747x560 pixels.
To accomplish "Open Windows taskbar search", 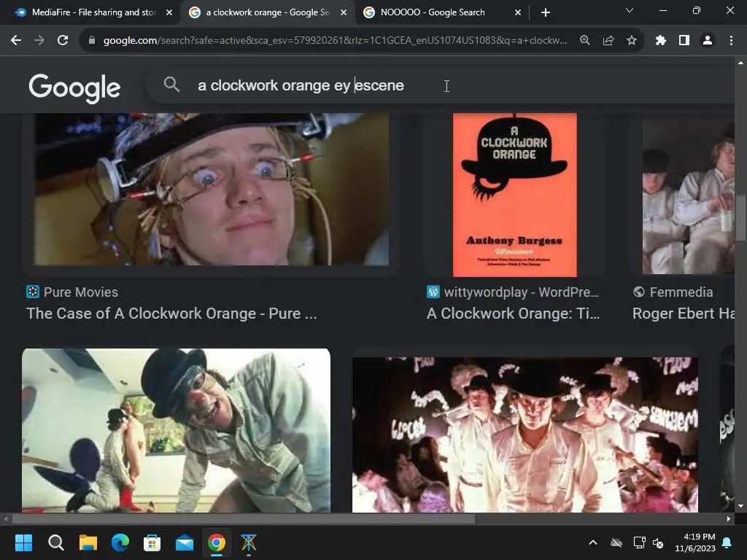I will point(55,542).
